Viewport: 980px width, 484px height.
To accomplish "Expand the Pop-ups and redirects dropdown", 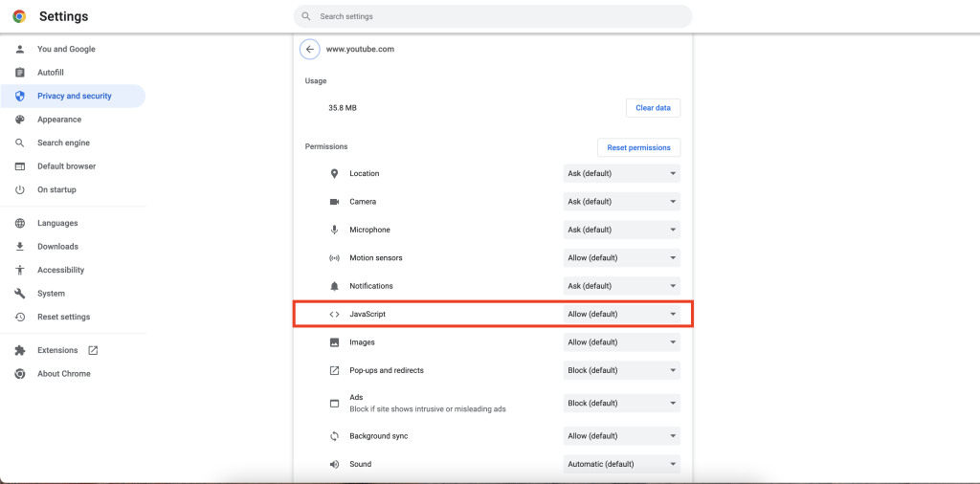I will pyautogui.click(x=621, y=370).
